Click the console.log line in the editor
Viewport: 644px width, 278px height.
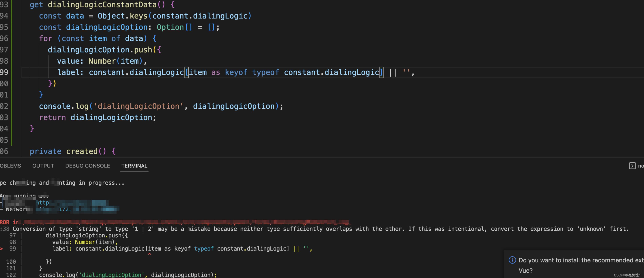pyautogui.click(x=161, y=106)
